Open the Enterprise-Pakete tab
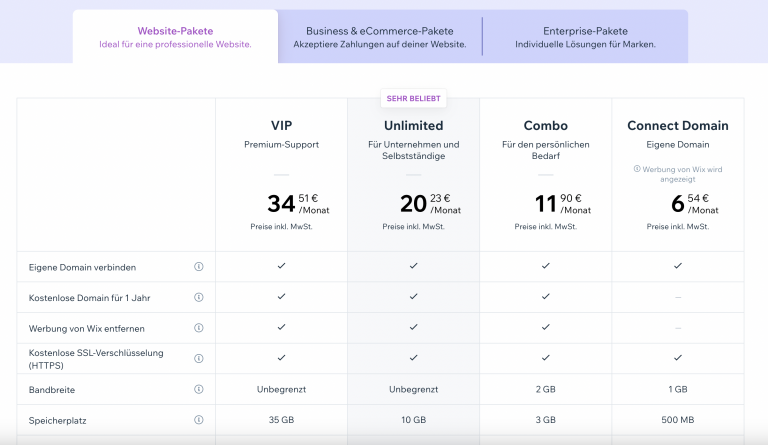 (x=585, y=37)
